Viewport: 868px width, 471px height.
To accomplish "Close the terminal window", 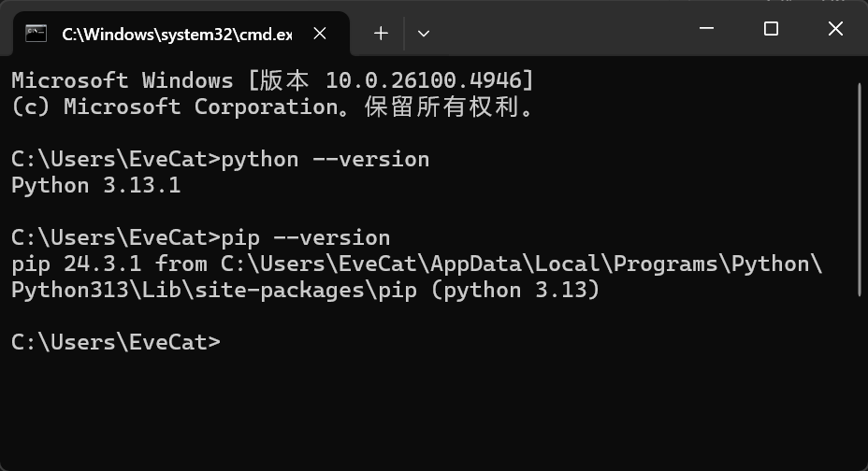I will coord(835,29).
